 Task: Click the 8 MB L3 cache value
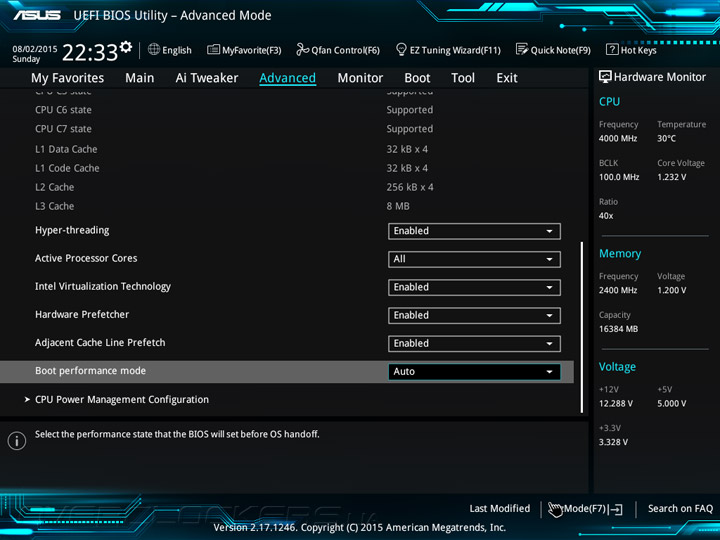pyautogui.click(x=398, y=206)
